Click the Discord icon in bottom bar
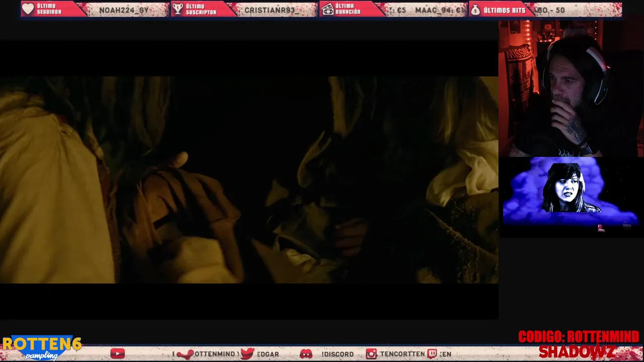The height and width of the screenshot is (362, 644). pyautogui.click(x=306, y=354)
